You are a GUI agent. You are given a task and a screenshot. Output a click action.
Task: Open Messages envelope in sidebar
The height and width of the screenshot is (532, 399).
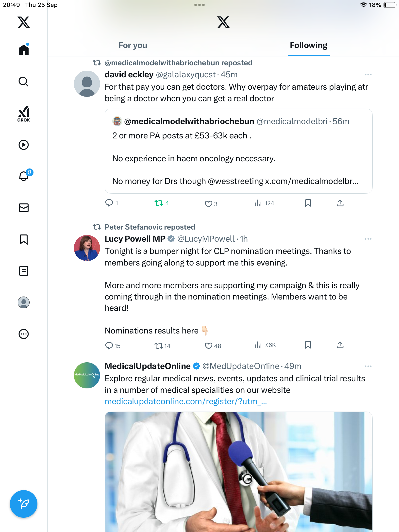pyautogui.click(x=24, y=208)
